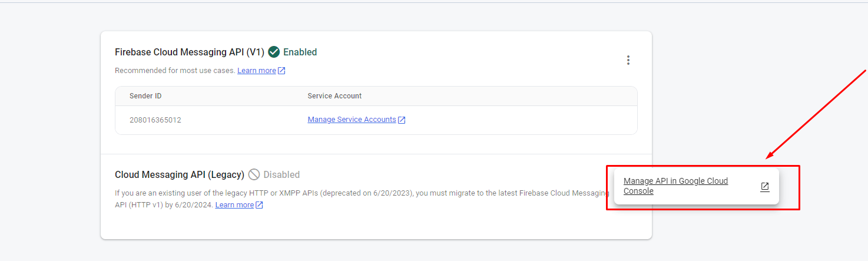Click the gray Disabled status text
868x261 pixels.
[281, 174]
